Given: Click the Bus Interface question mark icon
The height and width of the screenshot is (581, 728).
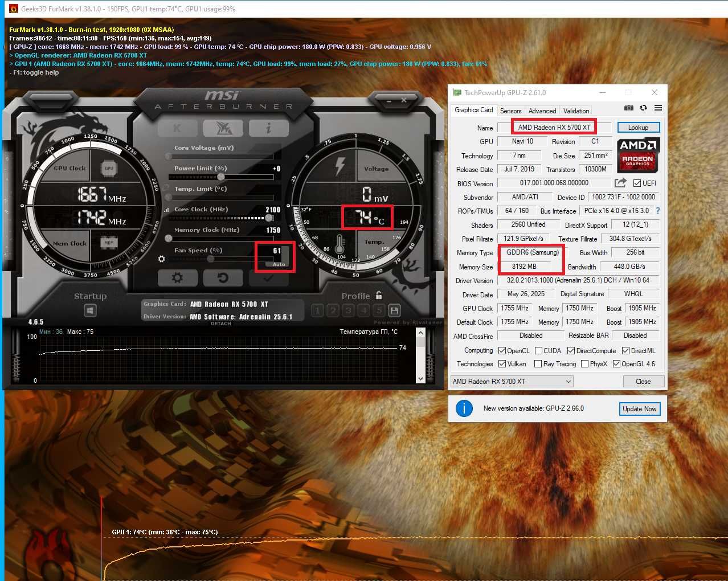Looking at the screenshot, I should pyautogui.click(x=658, y=211).
